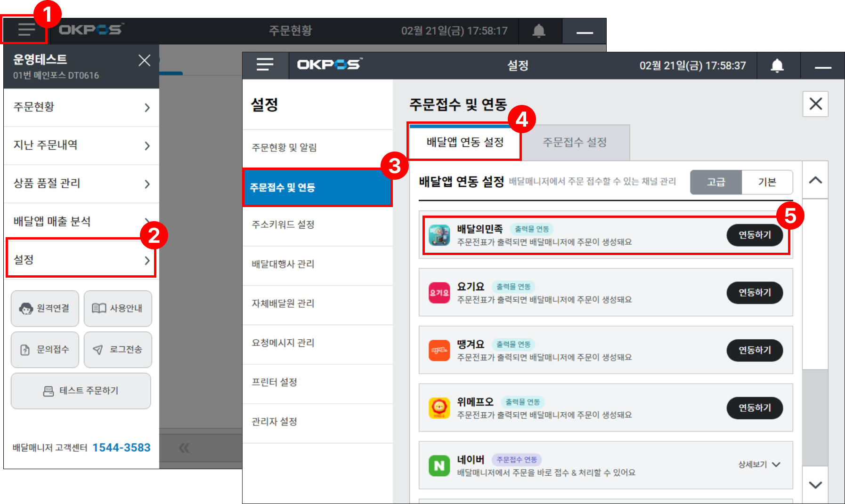Switch to 고급 advanced mode
845x504 pixels.
(715, 182)
